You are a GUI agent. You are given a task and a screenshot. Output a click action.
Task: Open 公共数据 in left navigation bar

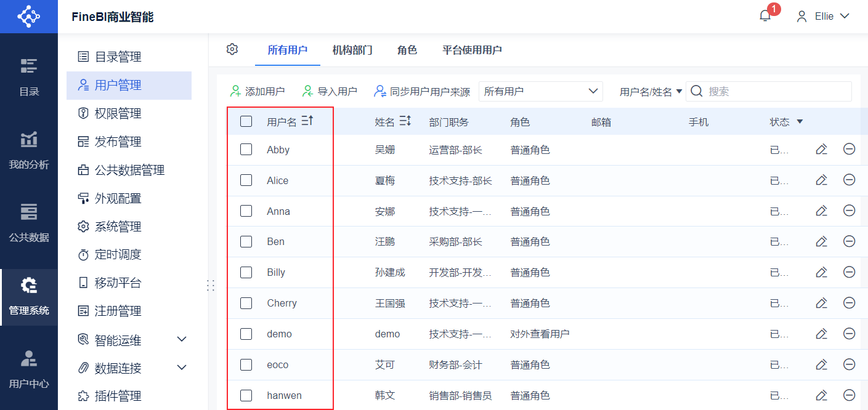click(x=29, y=223)
